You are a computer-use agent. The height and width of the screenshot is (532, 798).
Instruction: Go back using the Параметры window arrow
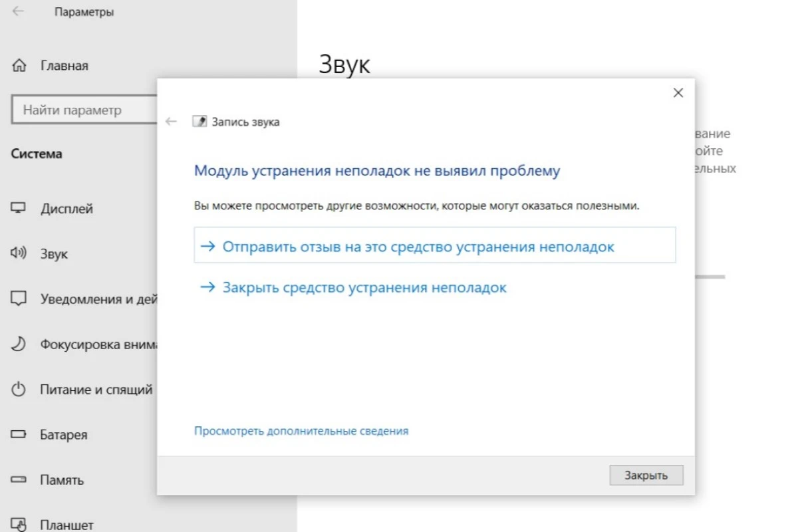(19, 12)
